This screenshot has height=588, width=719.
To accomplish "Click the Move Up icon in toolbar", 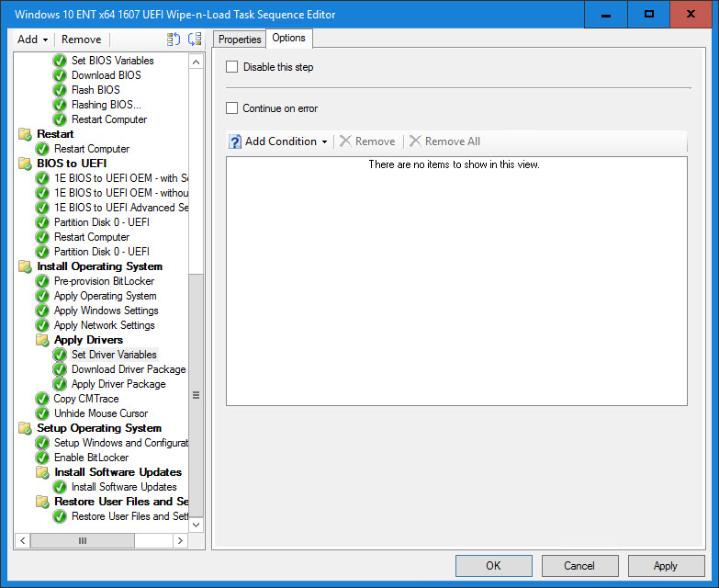I will tap(174, 40).
